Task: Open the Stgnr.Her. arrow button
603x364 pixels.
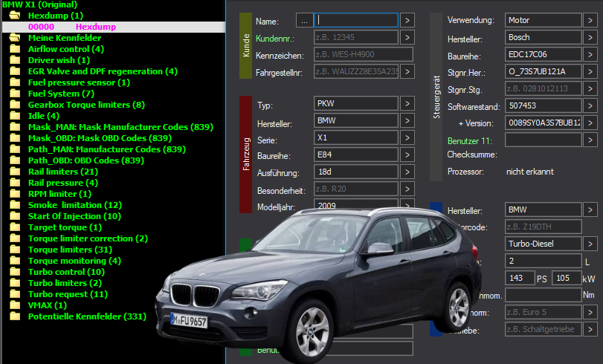Action: coord(590,71)
